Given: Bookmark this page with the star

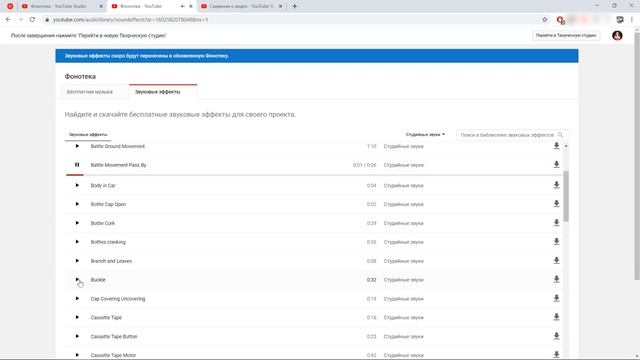Looking at the screenshot, I should [544, 20].
